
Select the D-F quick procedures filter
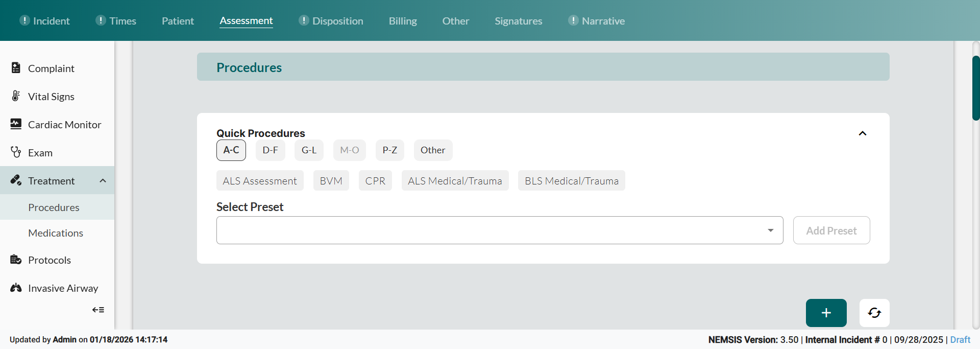click(x=270, y=150)
